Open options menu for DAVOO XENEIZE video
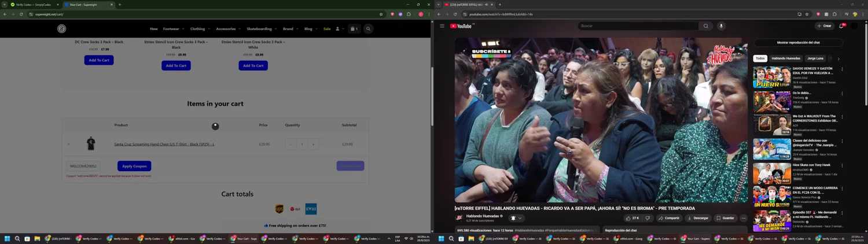Screen dimensions: 868x244 coord(842,69)
